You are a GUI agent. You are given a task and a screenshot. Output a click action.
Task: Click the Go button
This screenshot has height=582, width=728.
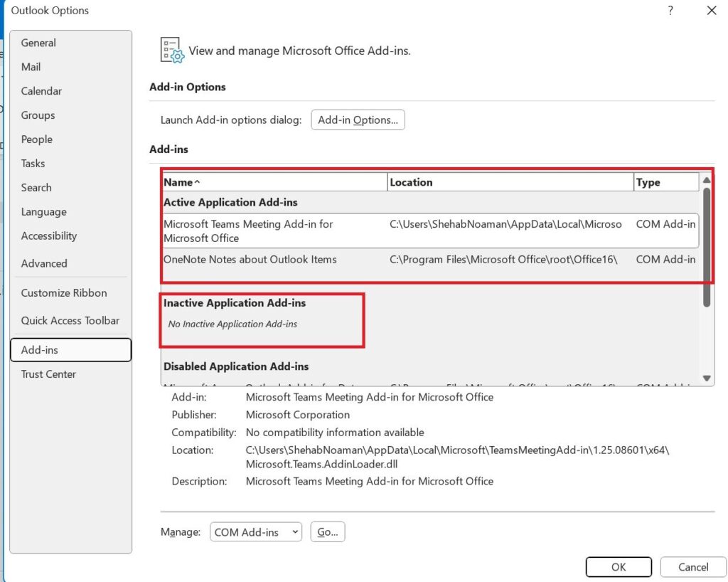pos(327,532)
